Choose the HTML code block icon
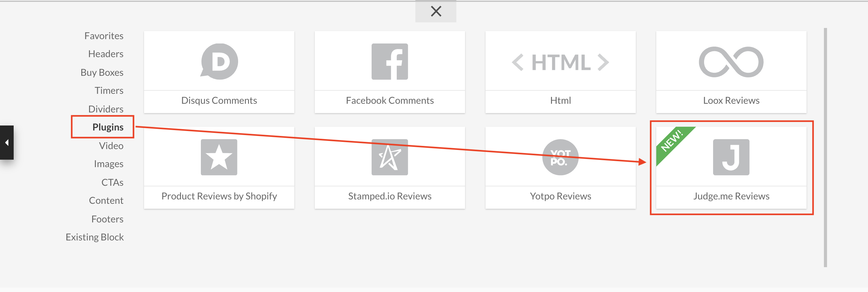Image resolution: width=868 pixels, height=292 pixels. click(x=560, y=62)
